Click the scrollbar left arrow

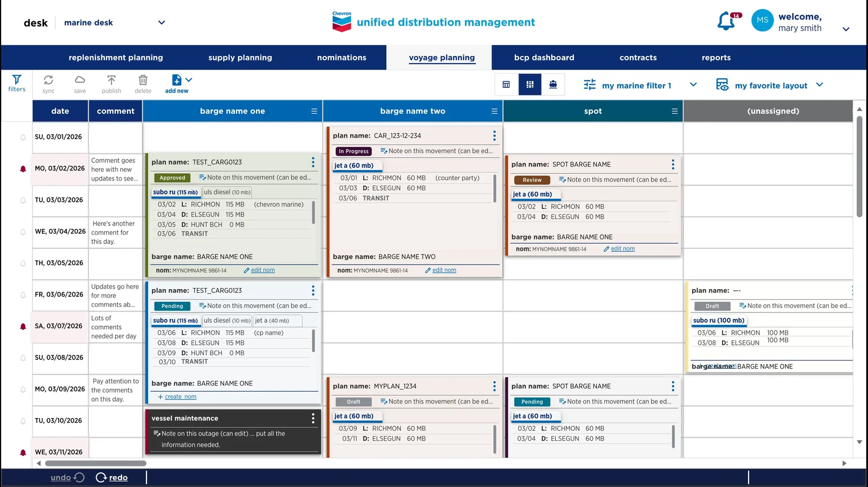[x=39, y=464]
